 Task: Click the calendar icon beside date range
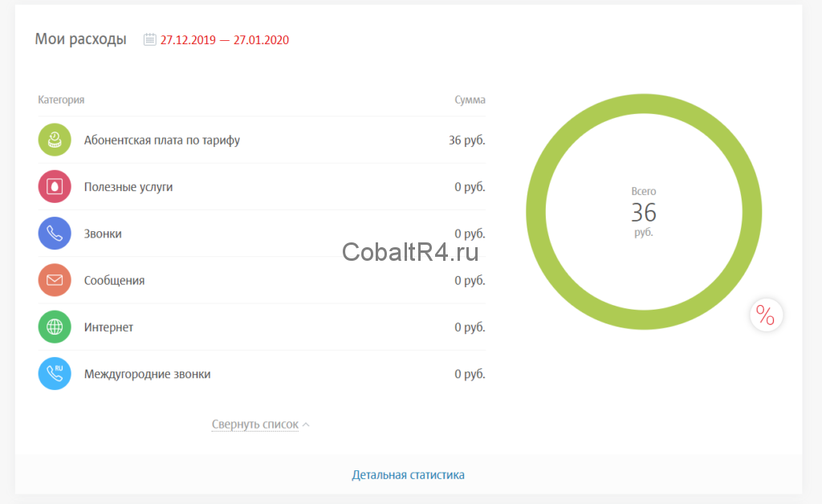coord(149,39)
